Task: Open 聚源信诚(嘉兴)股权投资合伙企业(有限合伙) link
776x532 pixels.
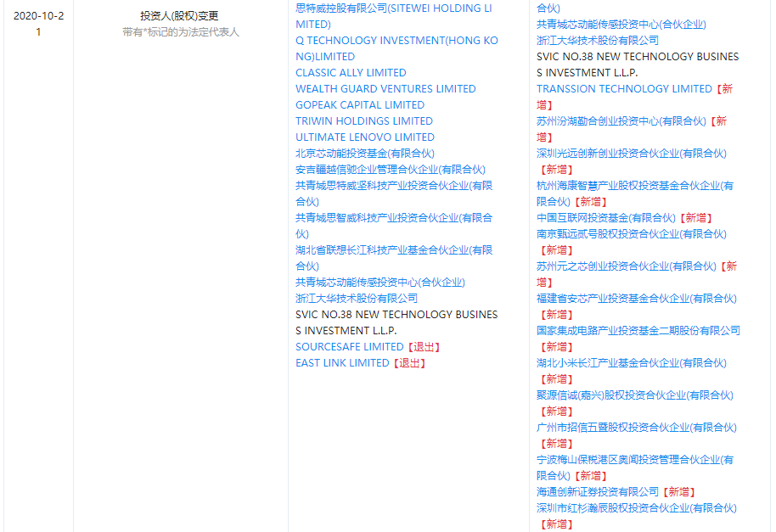Action: [x=635, y=395]
